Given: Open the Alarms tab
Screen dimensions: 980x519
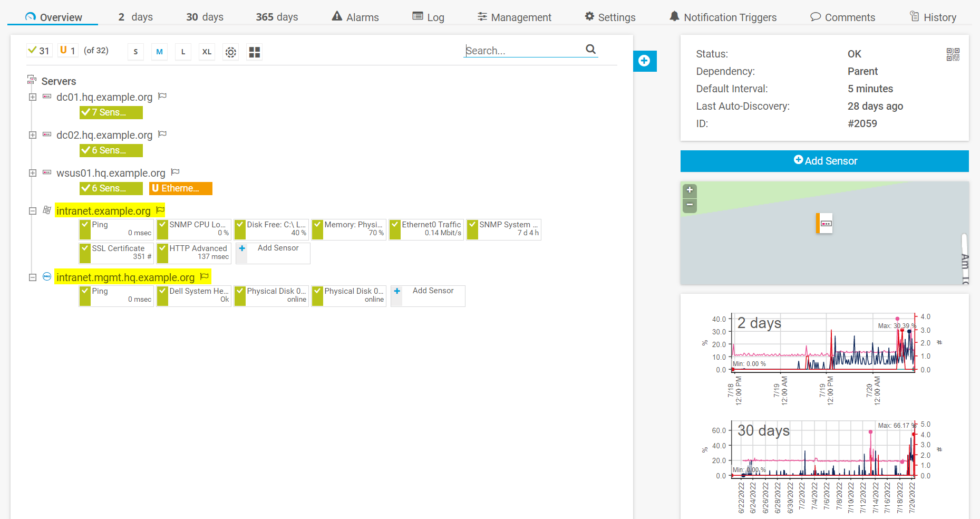Looking at the screenshot, I should coord(355,17).
